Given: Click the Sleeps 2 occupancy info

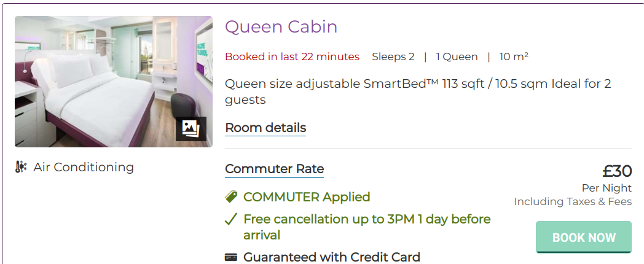Looking at the screenshot, I should [x=393, y=57].
